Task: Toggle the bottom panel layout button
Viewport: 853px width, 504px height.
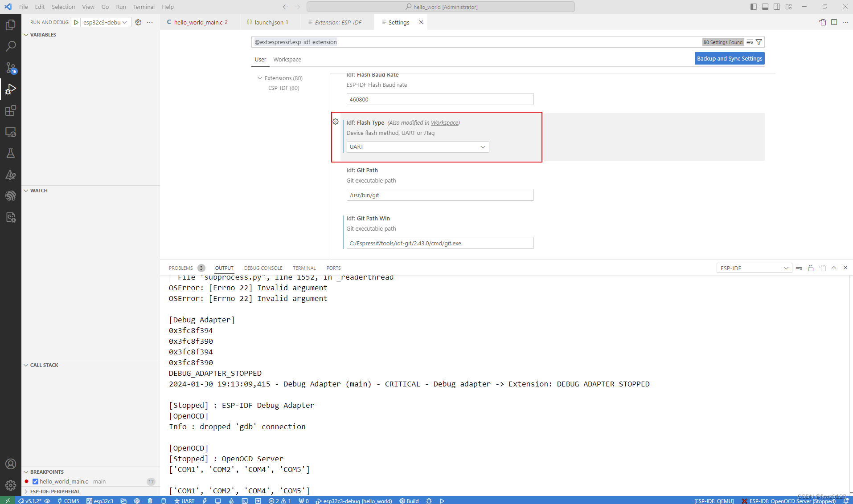Action: [765, 7]
